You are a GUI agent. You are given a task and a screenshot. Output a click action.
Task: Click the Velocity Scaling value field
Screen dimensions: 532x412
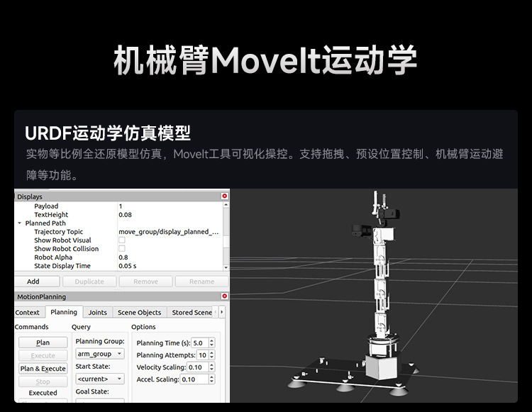click(197, 367)
